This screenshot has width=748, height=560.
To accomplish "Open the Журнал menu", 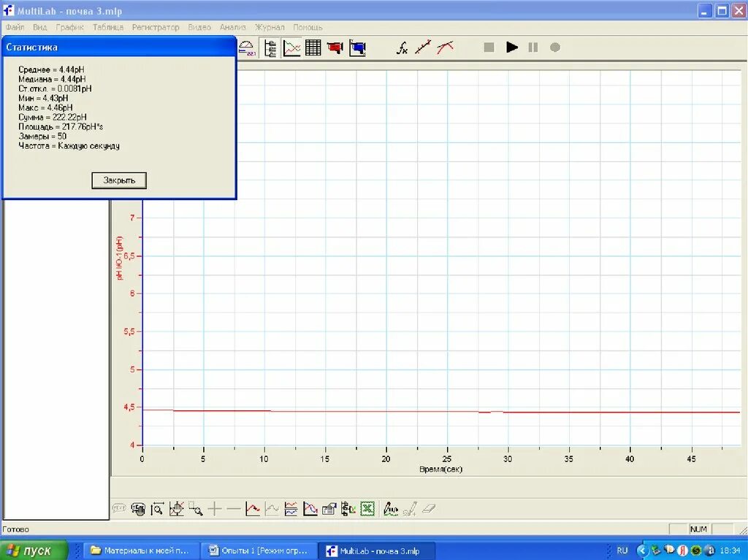I will (270, 27).
